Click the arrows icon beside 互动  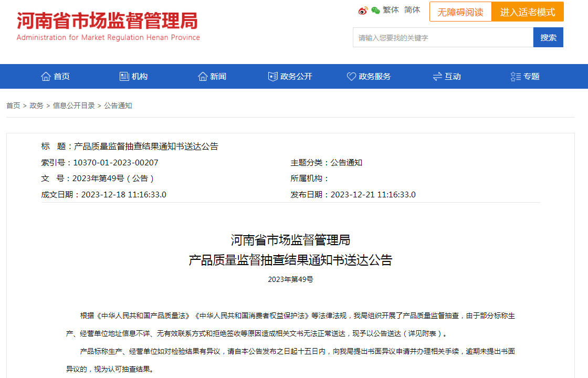click(x=437, y=77)
